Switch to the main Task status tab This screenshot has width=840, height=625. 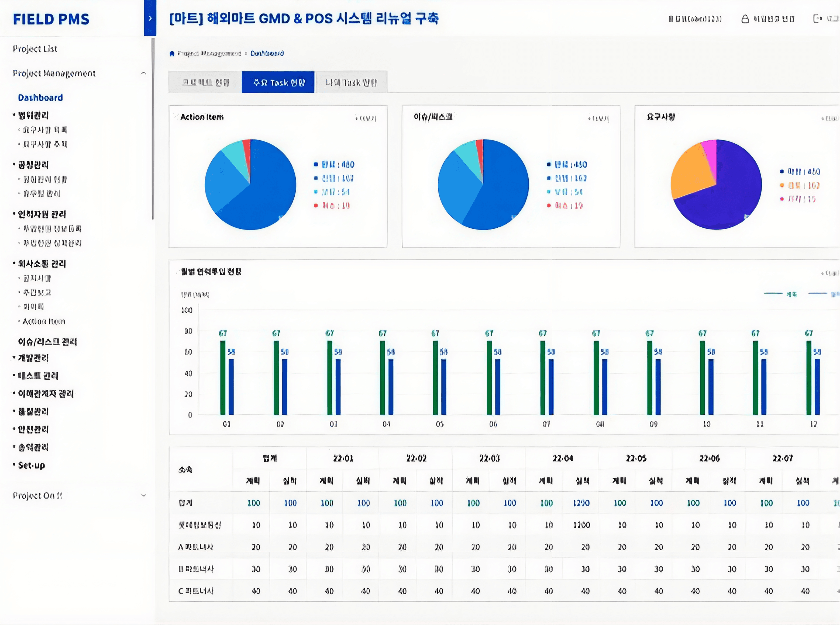278,82
